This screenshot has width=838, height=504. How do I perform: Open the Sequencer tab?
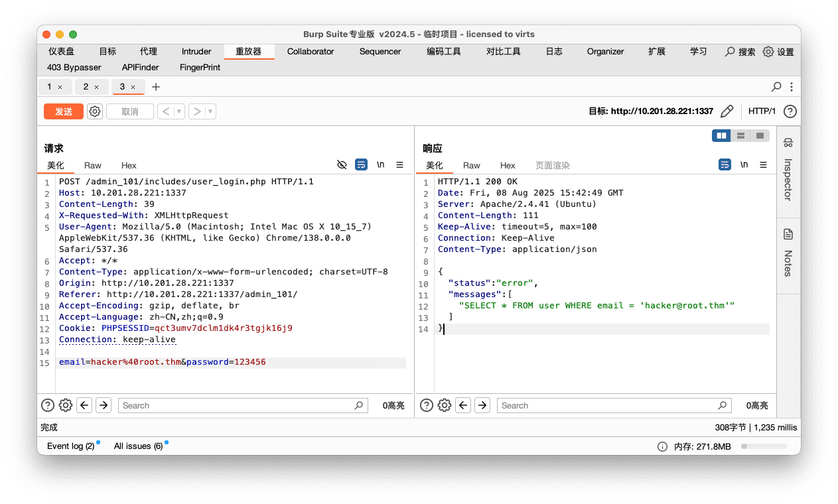coord(380,52)
